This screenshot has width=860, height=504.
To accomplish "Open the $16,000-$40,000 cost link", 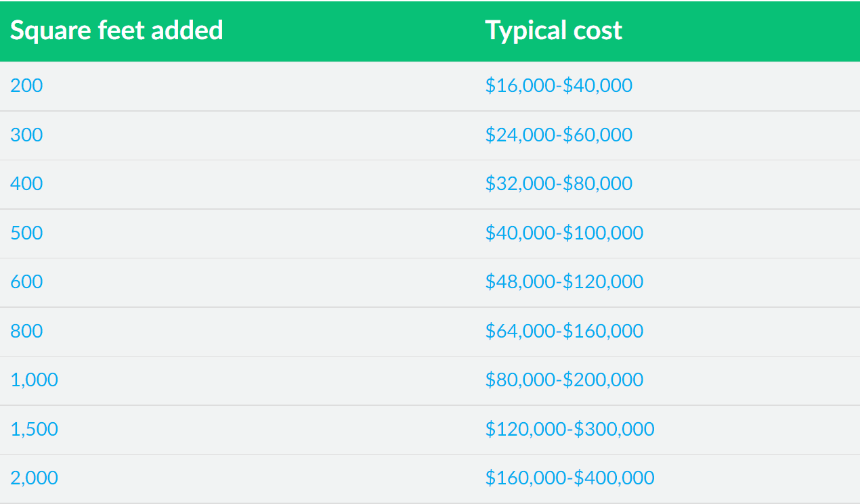I will (x=559, y=86).
